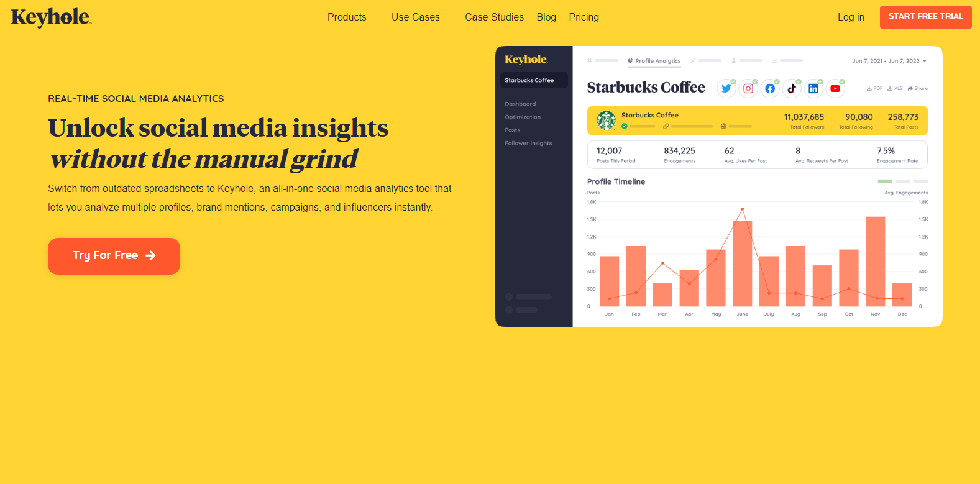Select the Facebook profile icon
Viewport: 980px width, 484px height.
770,89
